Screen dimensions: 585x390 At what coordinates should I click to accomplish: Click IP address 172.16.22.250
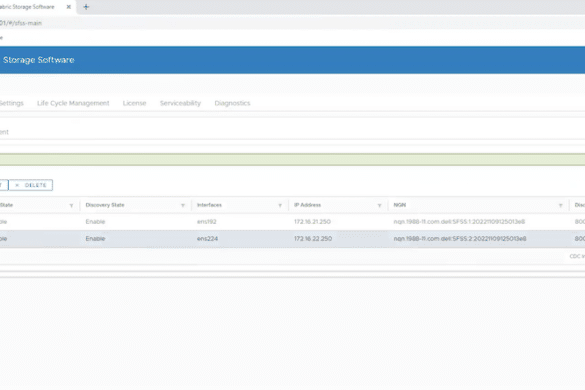click(313, 238)
